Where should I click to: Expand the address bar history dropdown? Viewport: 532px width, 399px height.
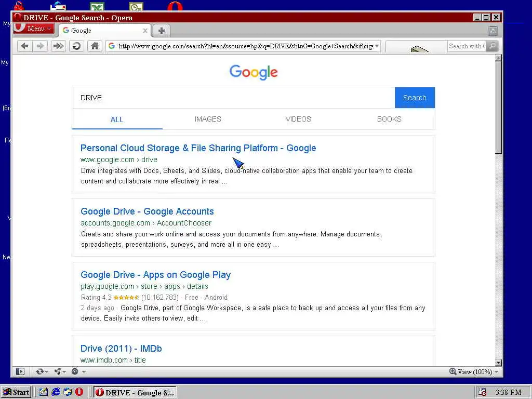[x=377, y=46]
